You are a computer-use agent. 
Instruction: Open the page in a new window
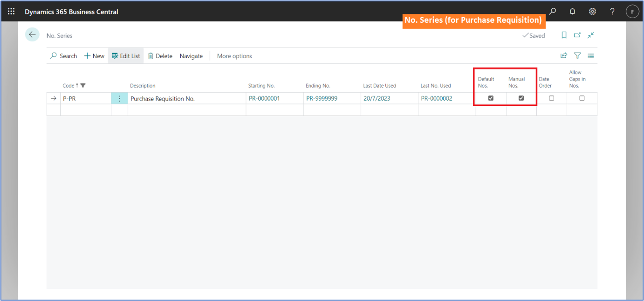point(577,35)
